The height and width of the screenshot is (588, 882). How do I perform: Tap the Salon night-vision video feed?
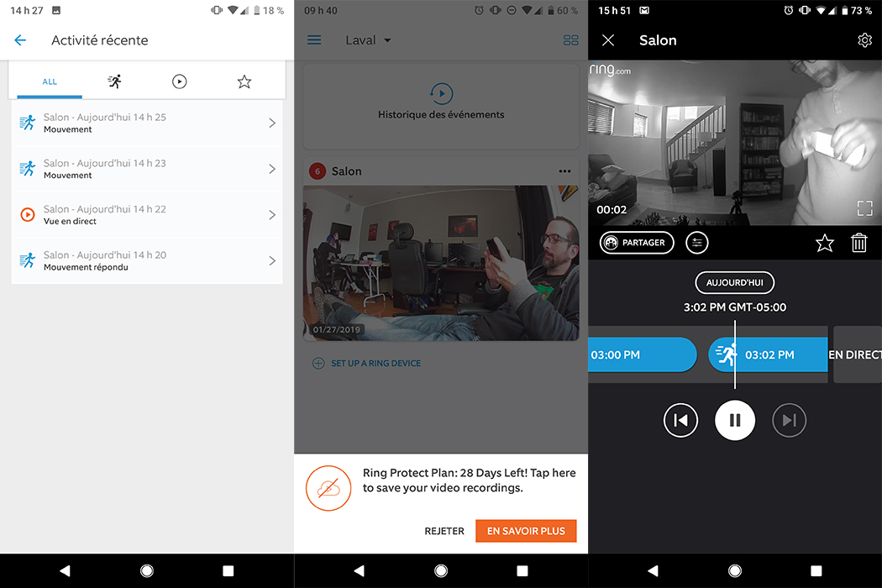click(735, 143)
